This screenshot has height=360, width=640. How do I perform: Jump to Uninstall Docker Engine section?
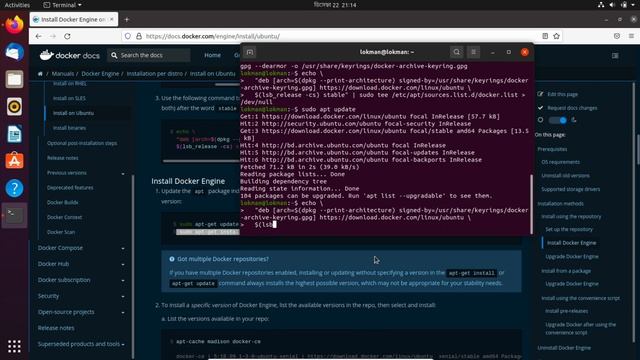564,348
